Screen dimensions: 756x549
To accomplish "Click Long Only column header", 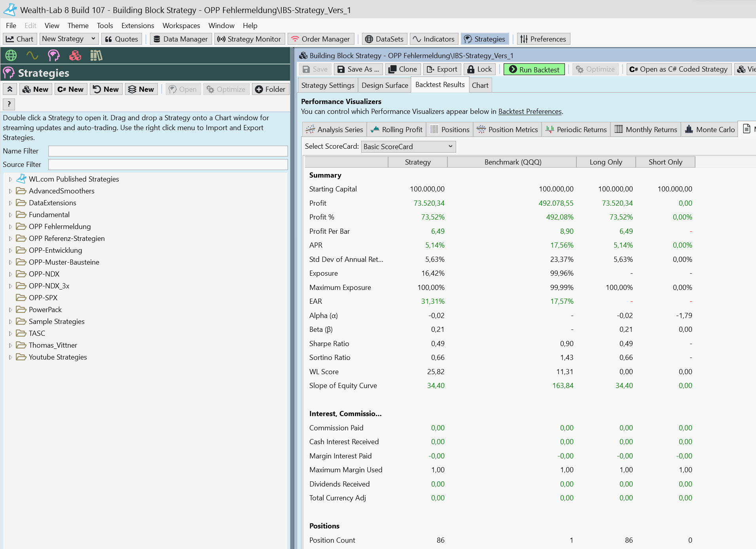I will [606, 162].
